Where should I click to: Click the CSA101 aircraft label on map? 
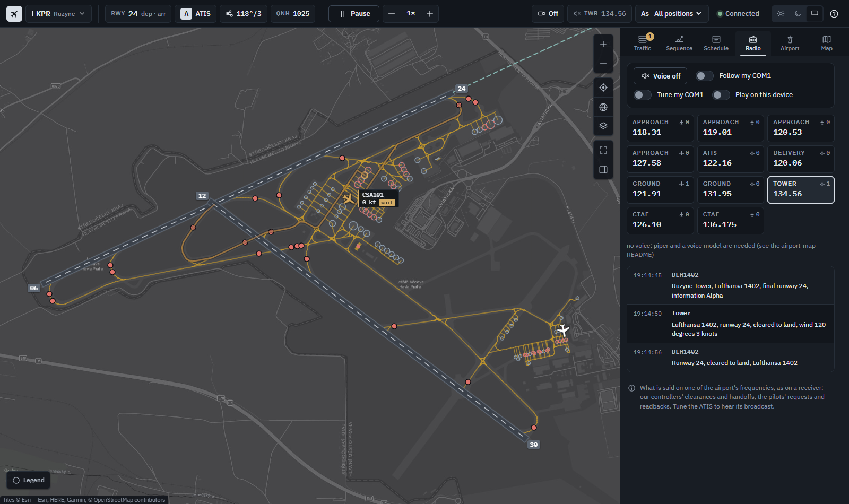click(378, 198)
